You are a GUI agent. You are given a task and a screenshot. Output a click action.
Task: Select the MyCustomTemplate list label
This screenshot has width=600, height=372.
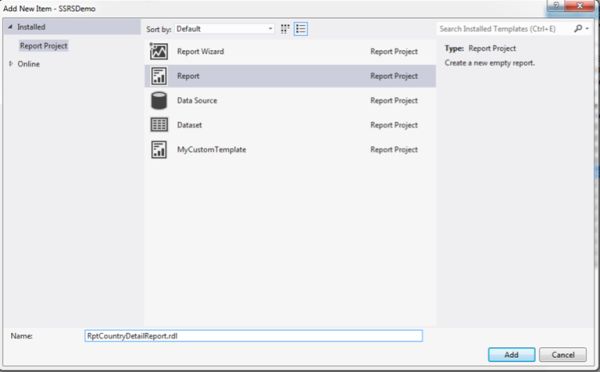click(211, 149)
